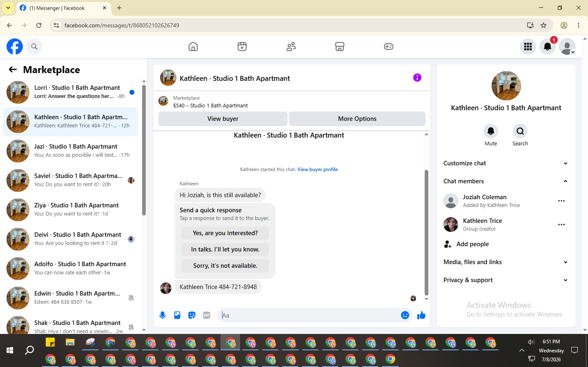Viewport: 588px width, 367px height.
Task: Open $540 Studio listing thumbnail
Action: tap(163, 101)
